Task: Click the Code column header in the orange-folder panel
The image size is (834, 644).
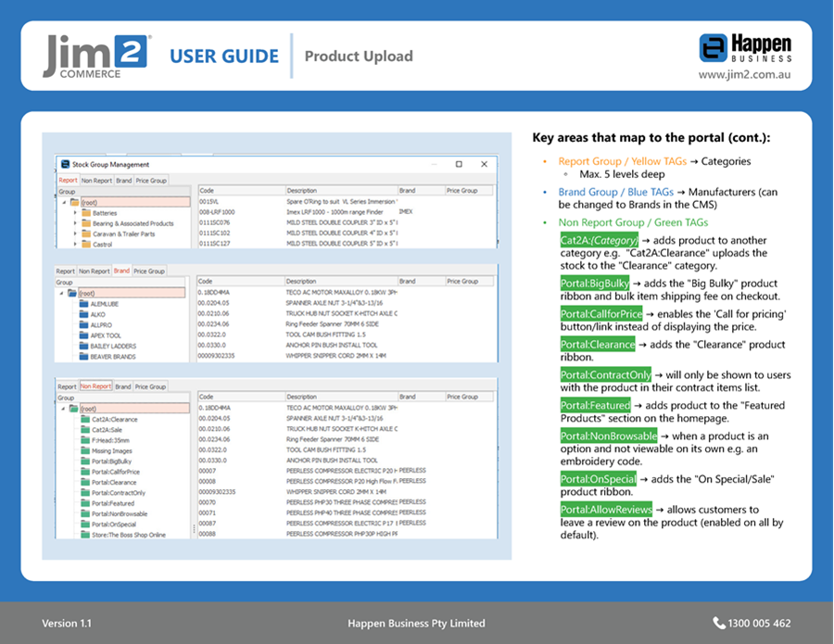Action: 242,190
